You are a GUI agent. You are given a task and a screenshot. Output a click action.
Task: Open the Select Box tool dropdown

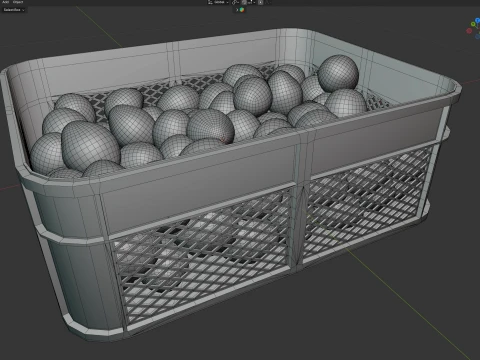pyautogui.click(x=14, y=10)
